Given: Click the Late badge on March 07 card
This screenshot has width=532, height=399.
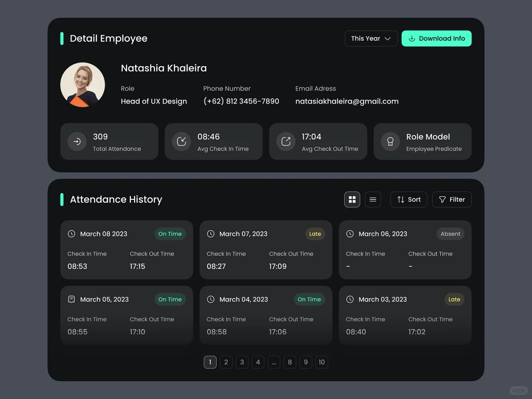Looking at the screenshot, I should click(315, 234).
